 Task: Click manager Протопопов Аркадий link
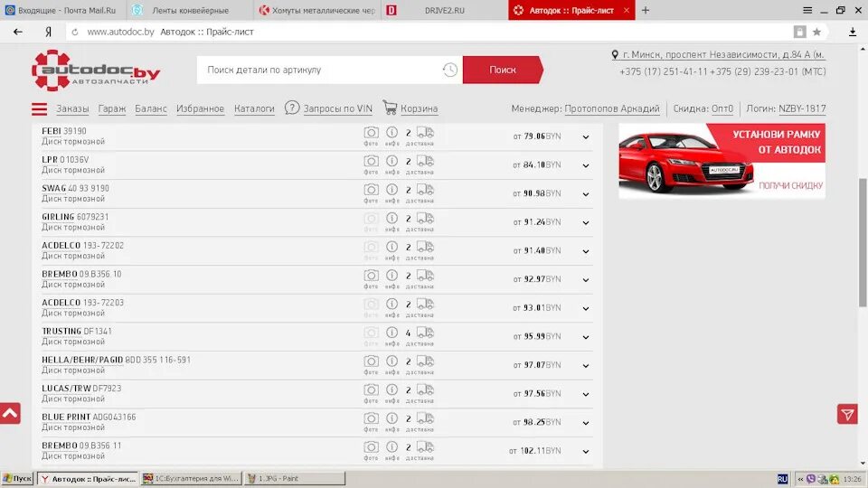pos(612,108)
